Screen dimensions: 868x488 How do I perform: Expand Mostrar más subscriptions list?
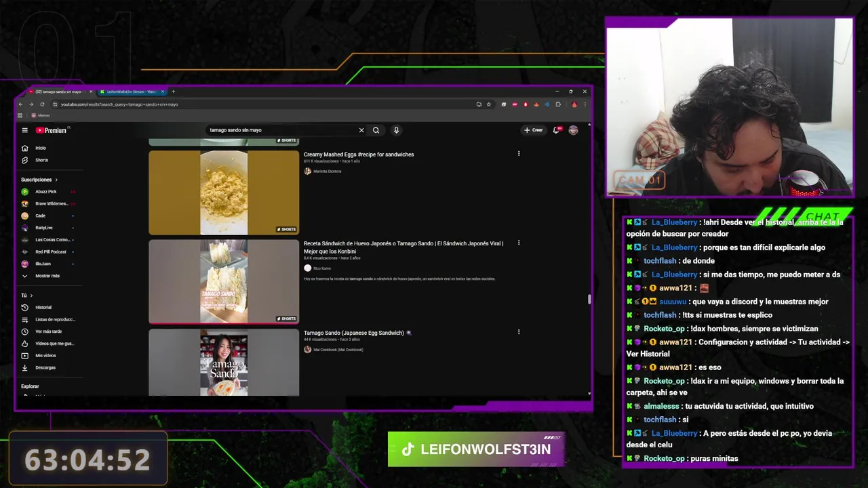(x=47, y=276)
